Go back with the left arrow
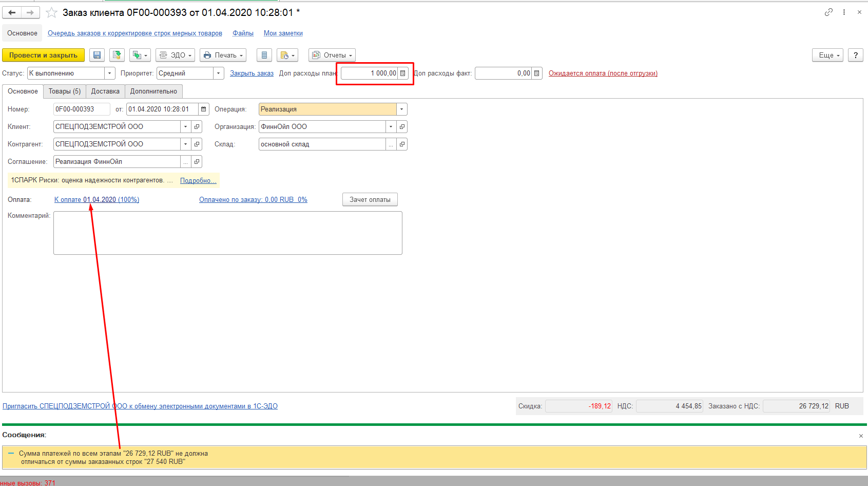Viewport: 868px width, 486px height. click(12, 12)
